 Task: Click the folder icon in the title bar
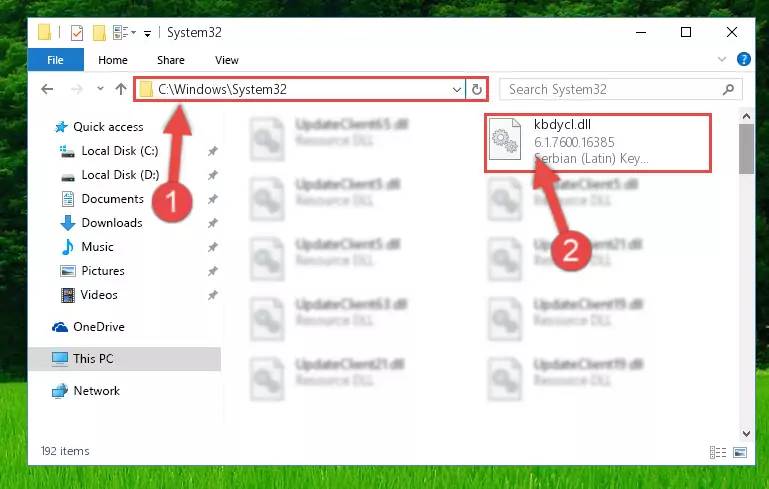(45, 32)
